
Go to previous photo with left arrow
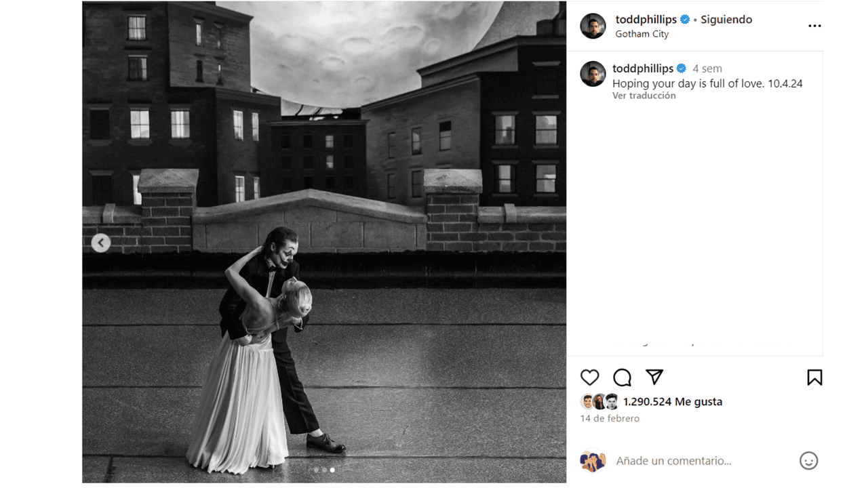[x=101, y=243]
